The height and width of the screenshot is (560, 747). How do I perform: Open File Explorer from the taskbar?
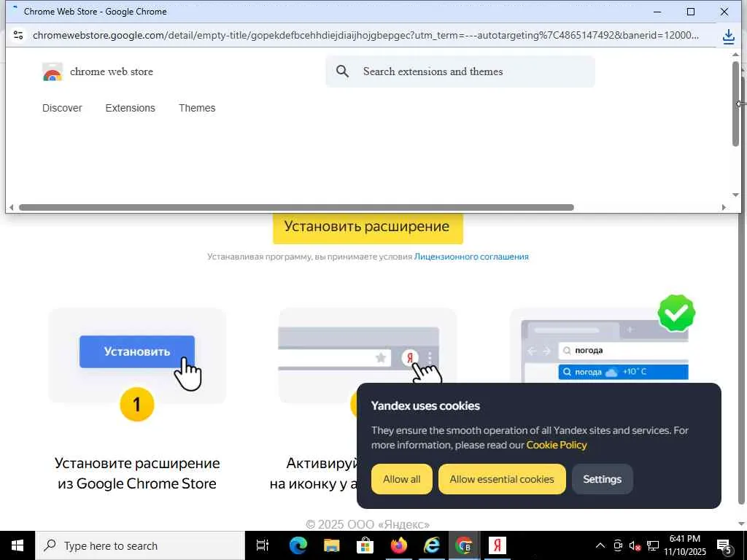[332, 545]
